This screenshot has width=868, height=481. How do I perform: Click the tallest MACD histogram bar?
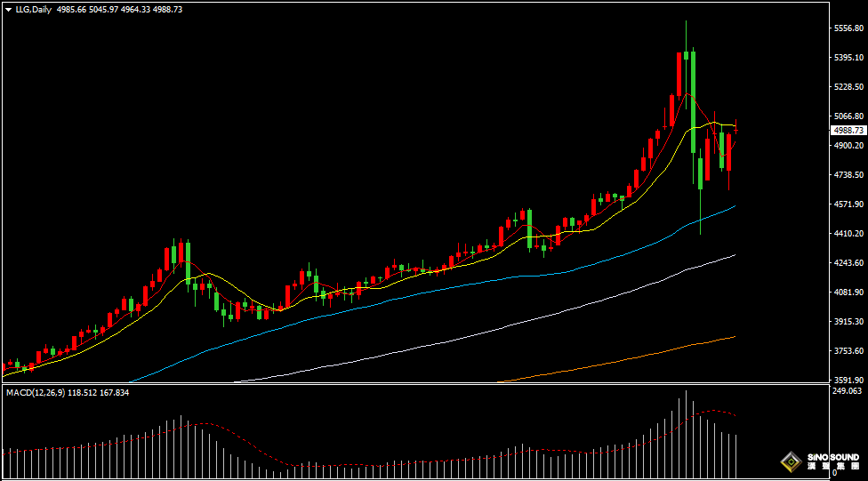[x=686, y=431]
